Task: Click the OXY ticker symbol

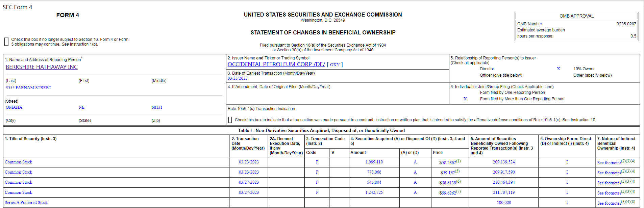Action: (335, 64)
